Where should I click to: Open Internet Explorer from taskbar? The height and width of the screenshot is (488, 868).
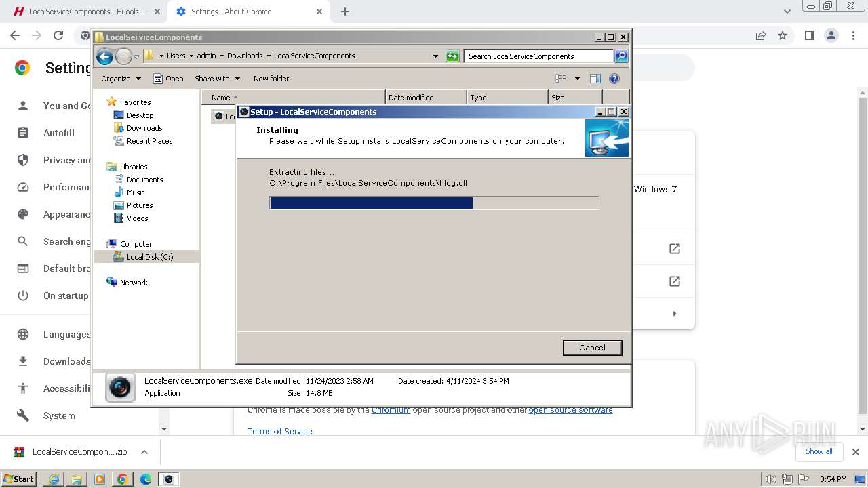click(54, 479)
